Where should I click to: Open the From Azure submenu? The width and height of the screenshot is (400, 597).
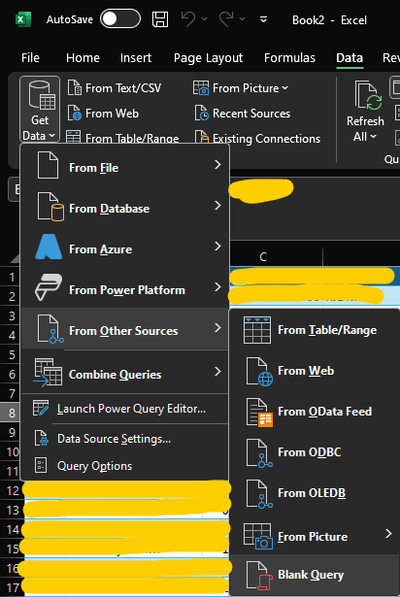coord(126,248)
